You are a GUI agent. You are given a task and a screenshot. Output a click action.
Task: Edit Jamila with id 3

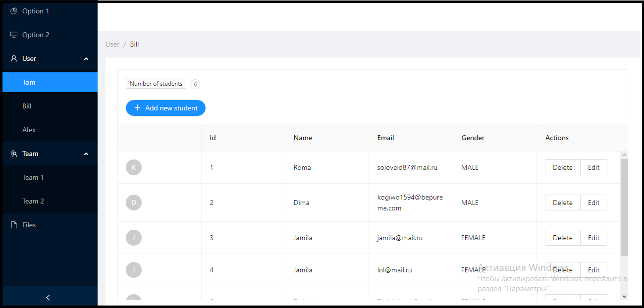593,237
